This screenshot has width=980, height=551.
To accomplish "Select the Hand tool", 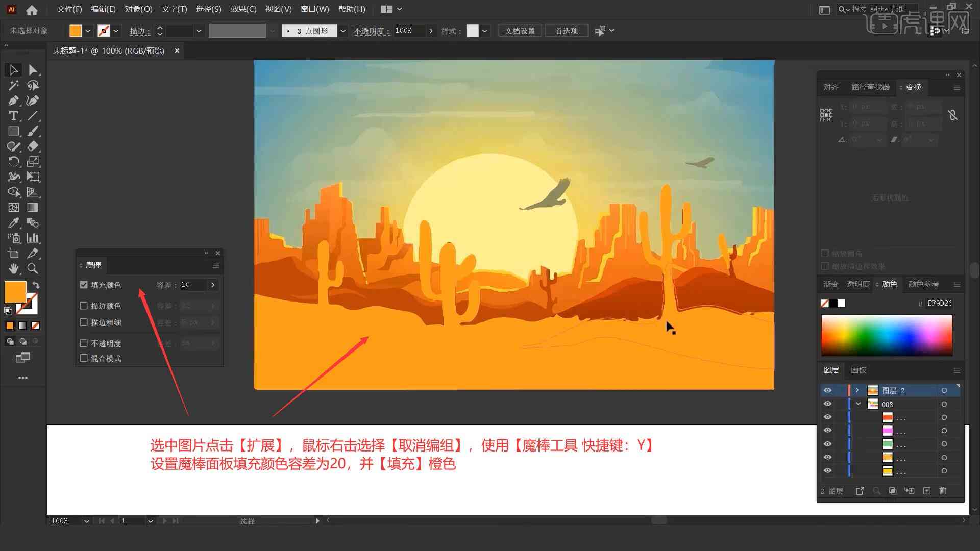I will point(12,268).
